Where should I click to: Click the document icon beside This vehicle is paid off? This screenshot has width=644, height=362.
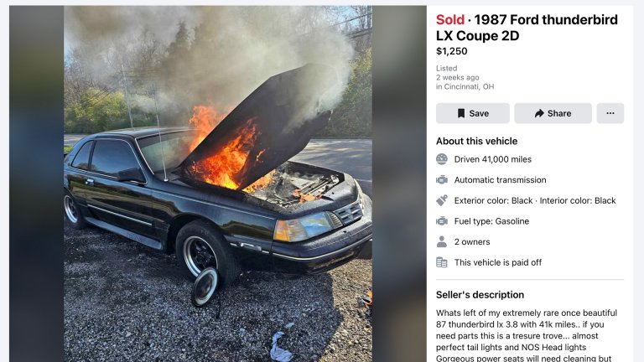[x=442, y=262]
